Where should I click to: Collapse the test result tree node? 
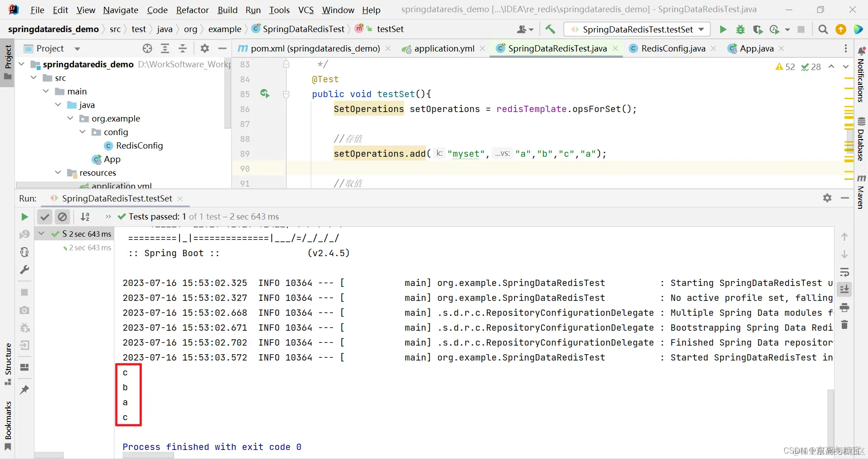click(x=42, y=234)
